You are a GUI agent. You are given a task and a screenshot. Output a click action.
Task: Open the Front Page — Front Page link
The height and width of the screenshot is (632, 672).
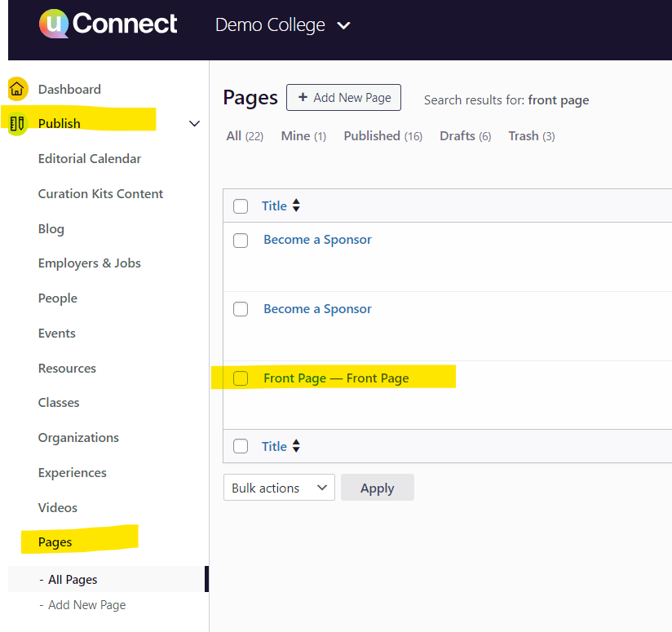336,378
